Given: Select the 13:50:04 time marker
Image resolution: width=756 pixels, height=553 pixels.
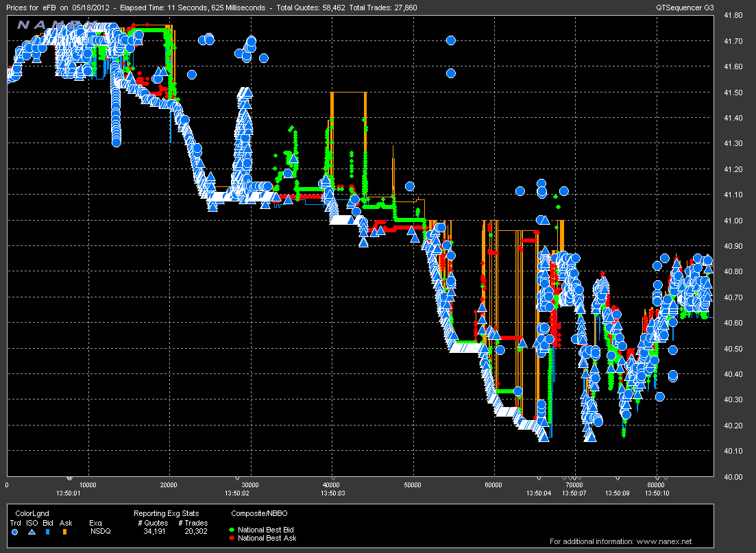Looking at the screenshot, I should point(538,492).
